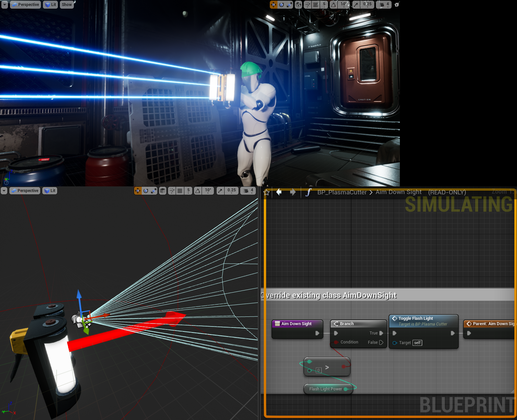Select the Branch node header
This screenshot has height=420, width=517.
359,323
